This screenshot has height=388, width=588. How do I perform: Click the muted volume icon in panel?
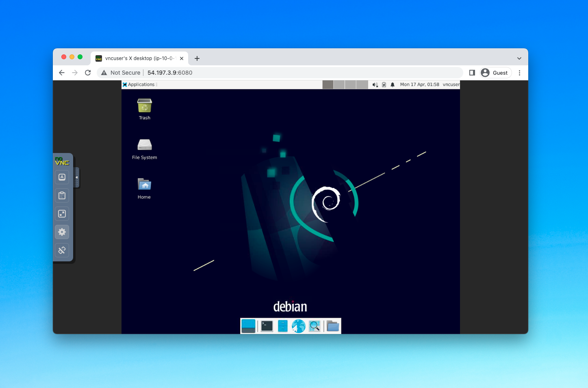pos(375,84)
